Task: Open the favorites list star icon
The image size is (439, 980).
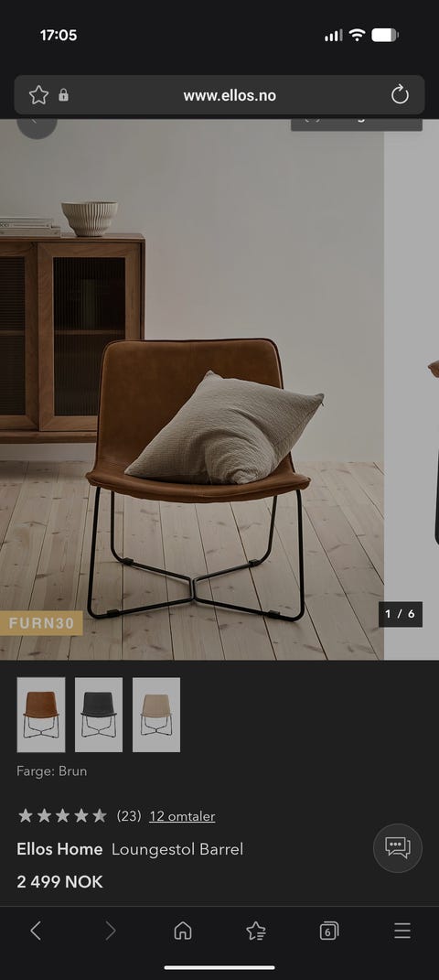Action: click(256, 931)
